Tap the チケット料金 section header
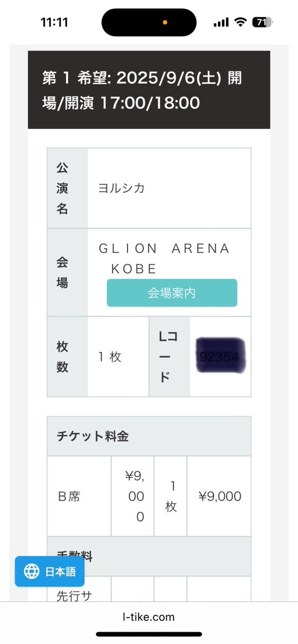Viewport: 298px width, 644px height. coord(149,436)
